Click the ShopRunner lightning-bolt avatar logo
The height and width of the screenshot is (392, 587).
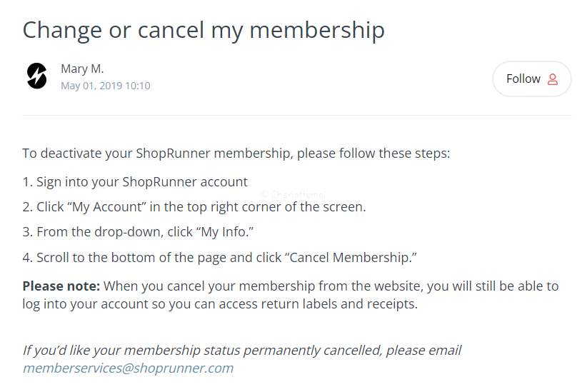pos(37,76)
